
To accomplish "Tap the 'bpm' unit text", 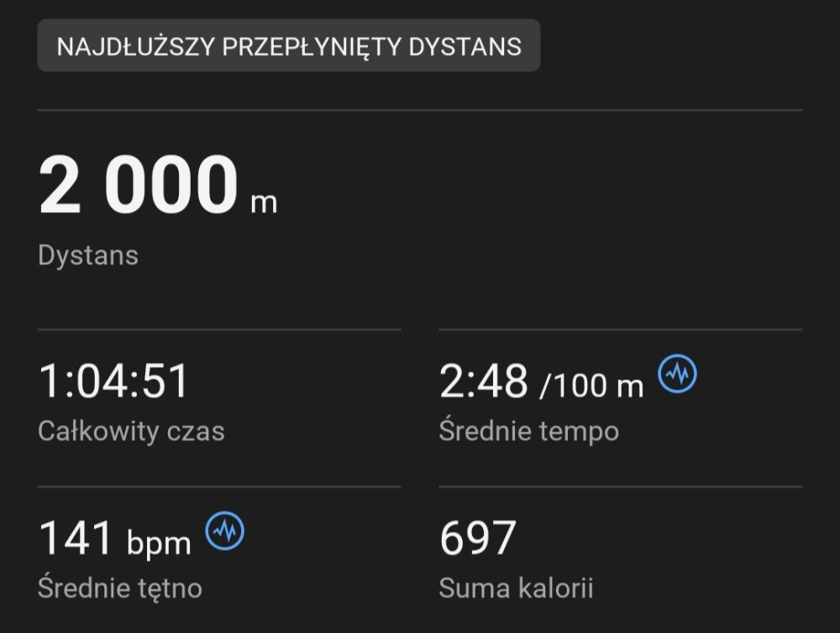I will pos(159,543).
